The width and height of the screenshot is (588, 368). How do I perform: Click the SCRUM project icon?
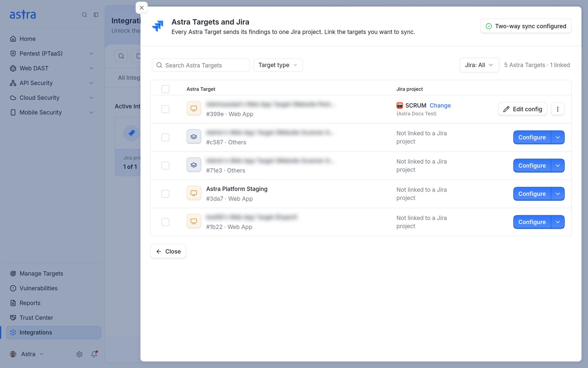pos(400,106)
